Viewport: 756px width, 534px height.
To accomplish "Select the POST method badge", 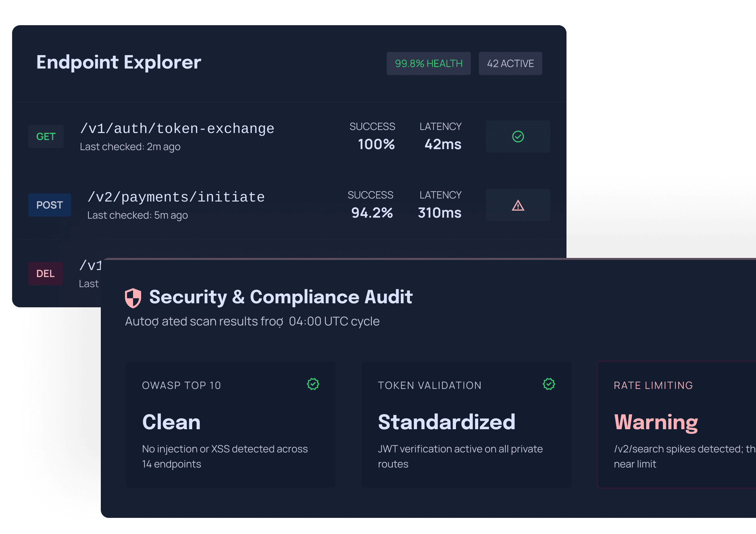I will 49,205.
